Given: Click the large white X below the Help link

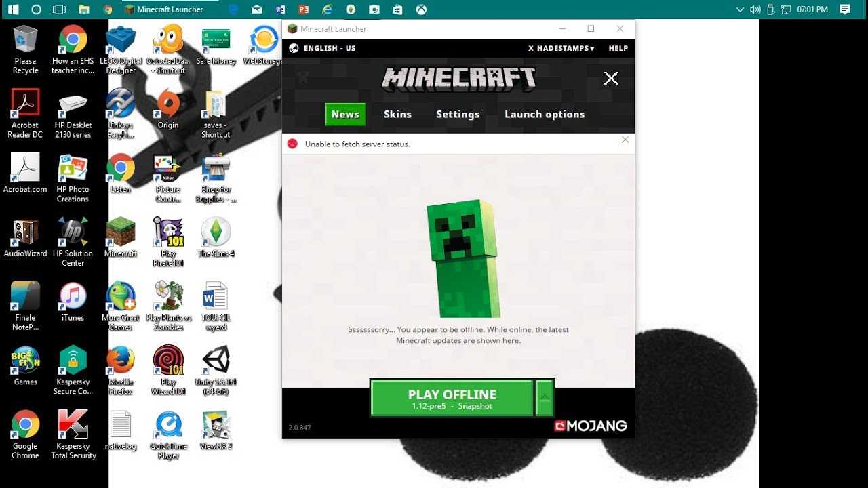Looking at the screenshot, I should 611,78.
